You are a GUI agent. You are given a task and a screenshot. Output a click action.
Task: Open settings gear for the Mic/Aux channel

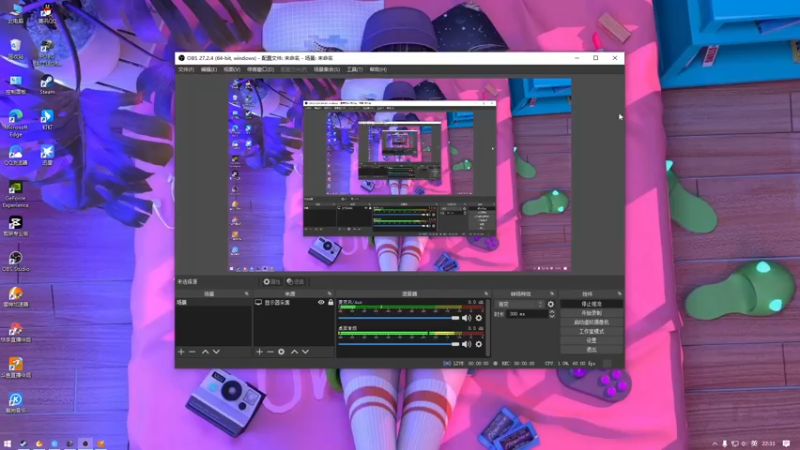[x=479, y=318]
